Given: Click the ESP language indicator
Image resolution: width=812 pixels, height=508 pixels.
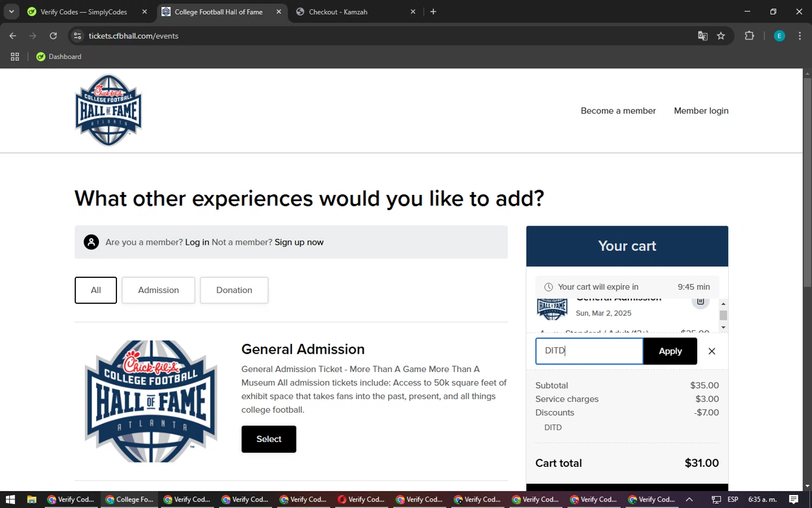Looking at the screenshot, I should coord(733,499).
